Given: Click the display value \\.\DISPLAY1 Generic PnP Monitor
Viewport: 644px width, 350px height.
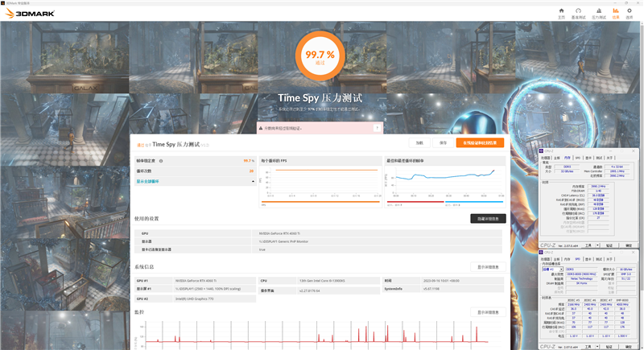Looking at the screenshot, I should 283,241.
